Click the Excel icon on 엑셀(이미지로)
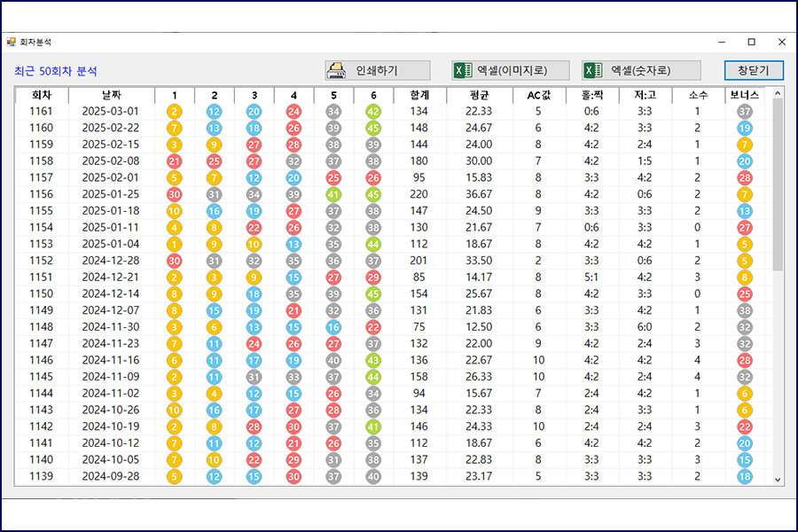Viewport: 798px width, 532px height. tap(462, 70)
